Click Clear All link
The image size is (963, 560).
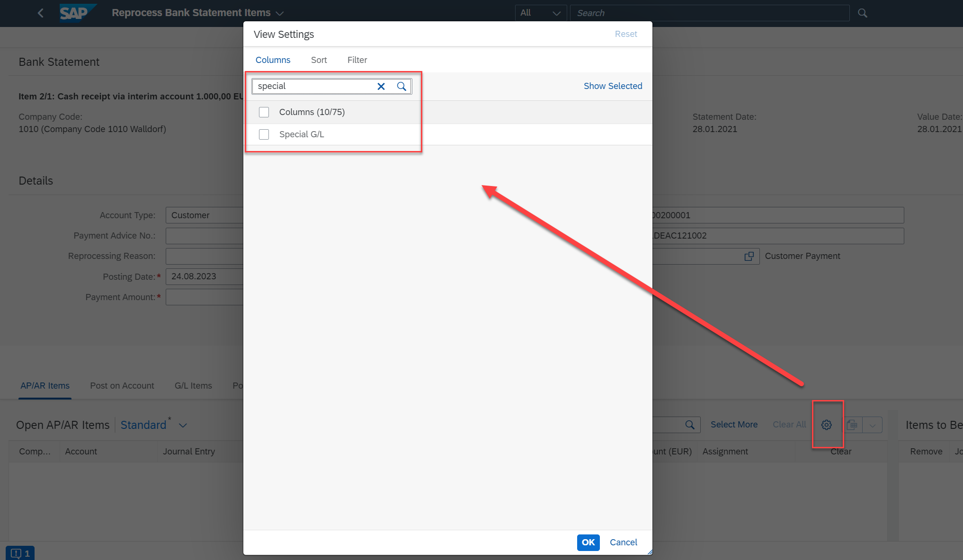pyautogui.click(x=789, y=425)
